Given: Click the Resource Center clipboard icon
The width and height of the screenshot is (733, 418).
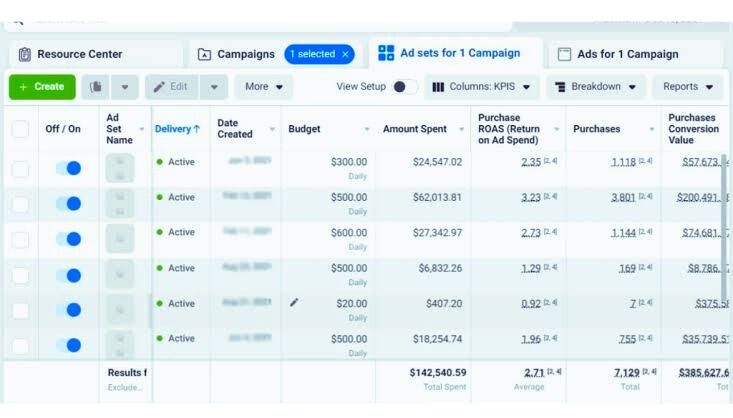Looking at the screenshot, I should (x=25, y=54).
